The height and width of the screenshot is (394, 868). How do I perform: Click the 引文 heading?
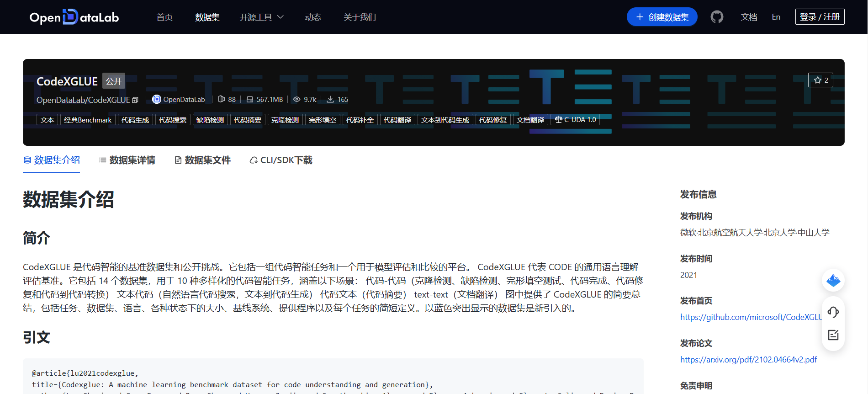37,337
